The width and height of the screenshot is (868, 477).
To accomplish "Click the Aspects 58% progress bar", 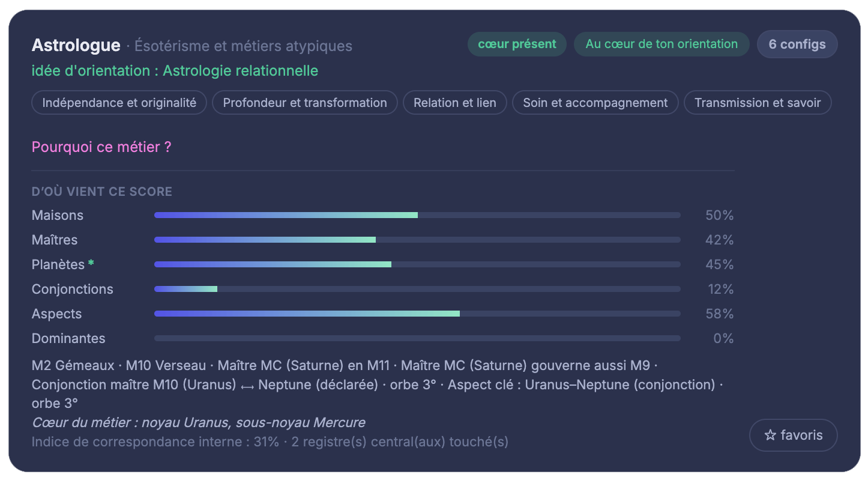I will click(x=417, y=314).
